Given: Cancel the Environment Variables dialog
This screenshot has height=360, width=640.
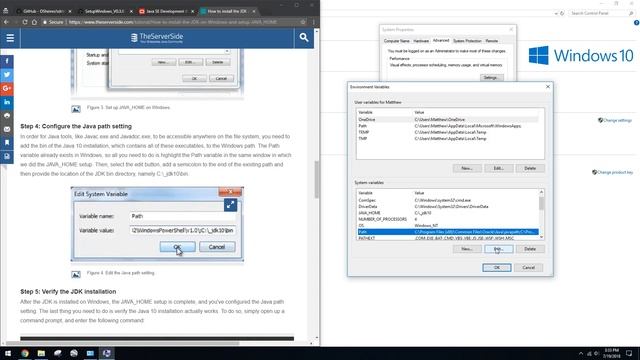Looking at the screenshot, I should (x=529, y=267).
